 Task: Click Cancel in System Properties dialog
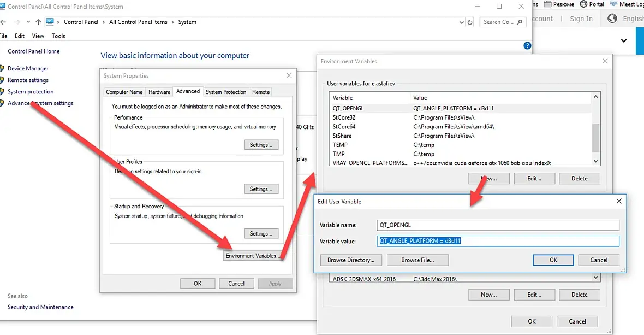(x=236, y=284)
